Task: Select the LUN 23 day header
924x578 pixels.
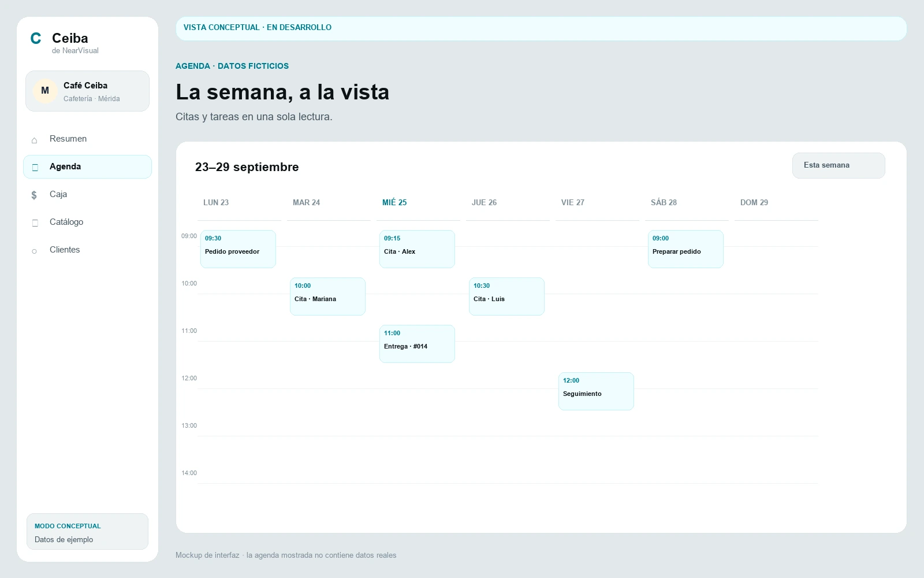Action: pyautogui.click(x=216, y=202)
